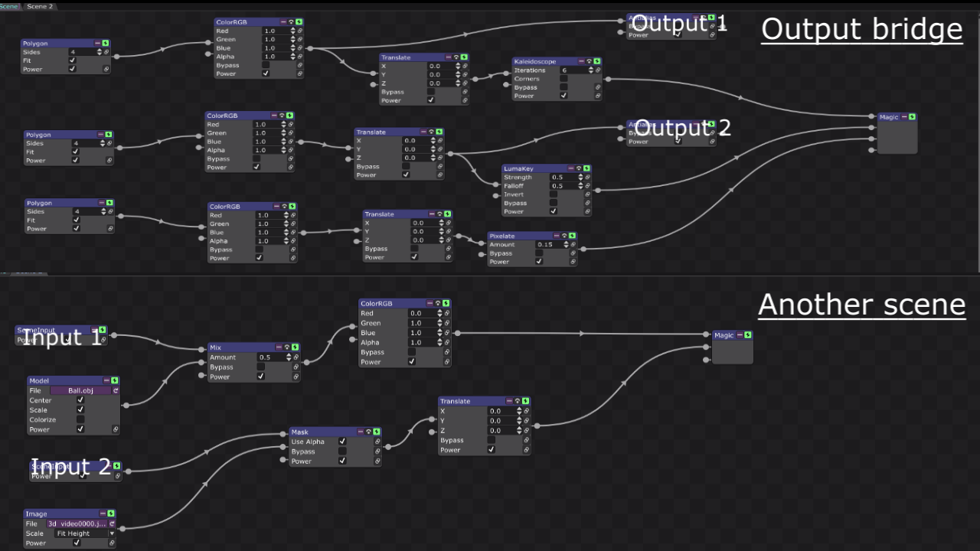Click the green icon on Pixelate header
980x551 pixels.
click(573, 236)
